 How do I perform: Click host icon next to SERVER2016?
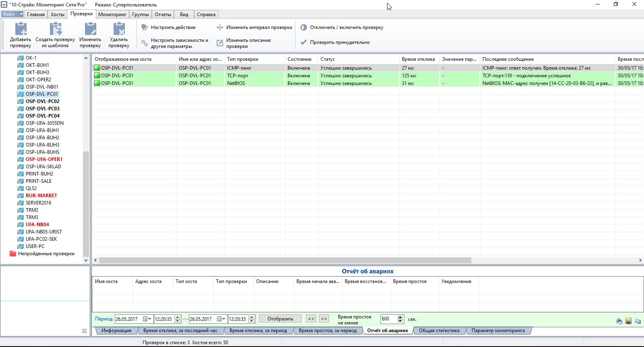(x=21, y=203)
